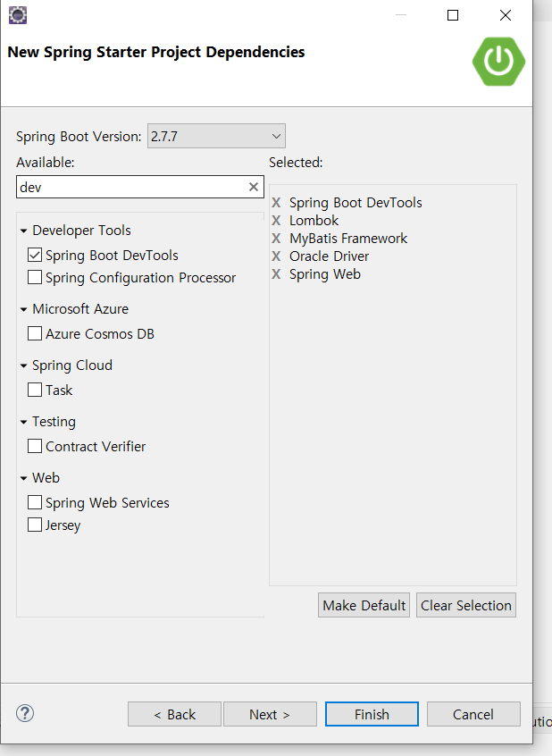
Task: Click the Testing category label
Action: [54, 422]
